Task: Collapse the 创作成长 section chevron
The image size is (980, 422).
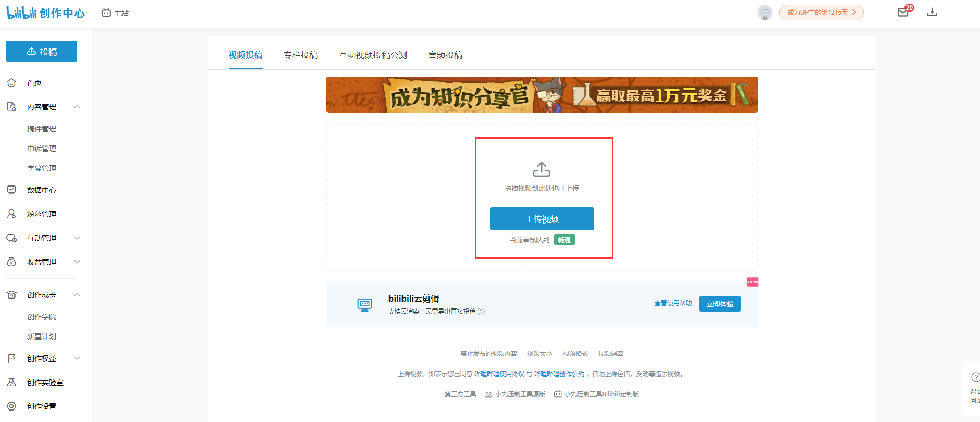Action: 77,295
